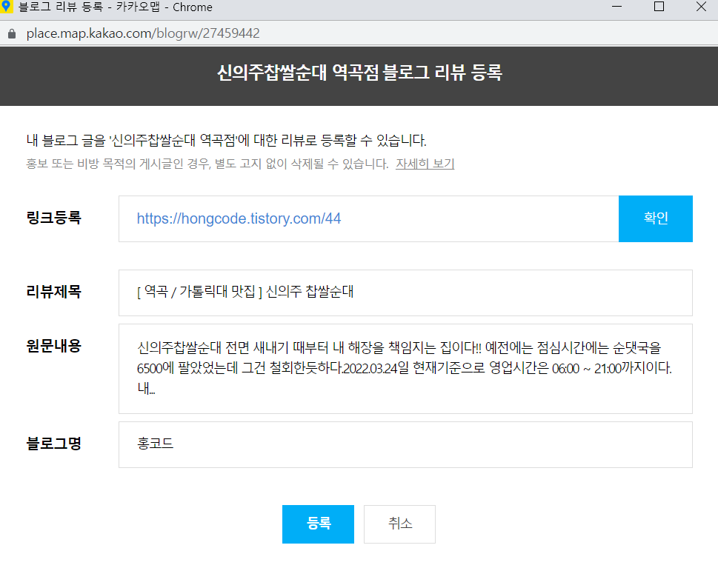Image resolution: width=718 pixels, height=588 pixels.
Task: Open the 자세히 보기 link
Action: (x=425, y=164)
